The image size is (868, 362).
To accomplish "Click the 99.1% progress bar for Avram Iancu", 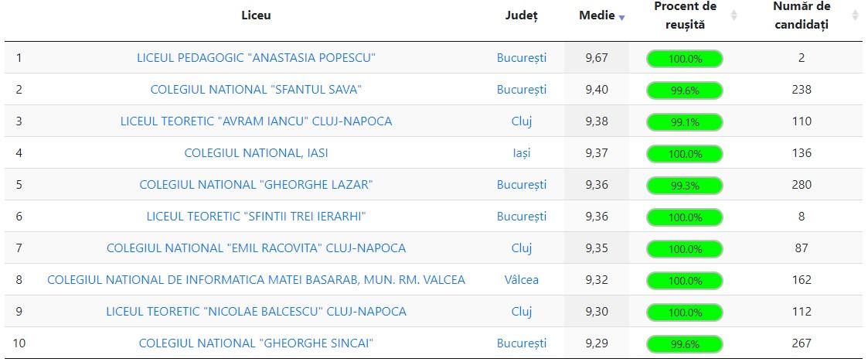I will tap(685, 122).
